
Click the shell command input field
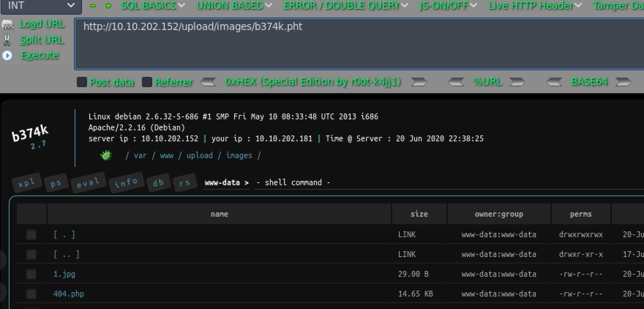point(449,182)
